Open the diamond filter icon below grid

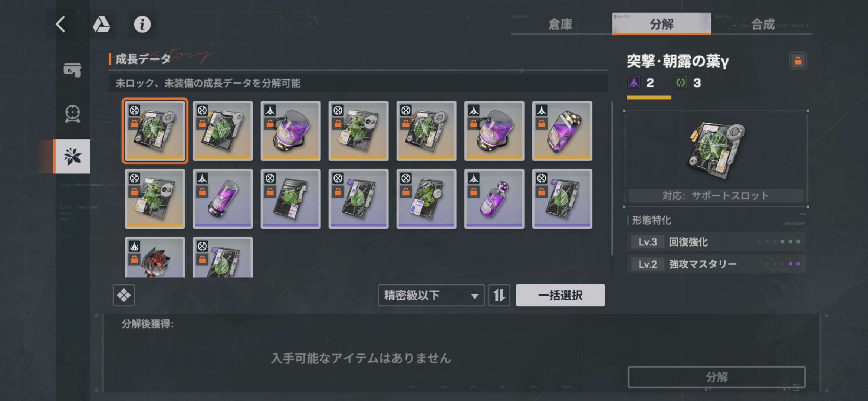point(124,296)
